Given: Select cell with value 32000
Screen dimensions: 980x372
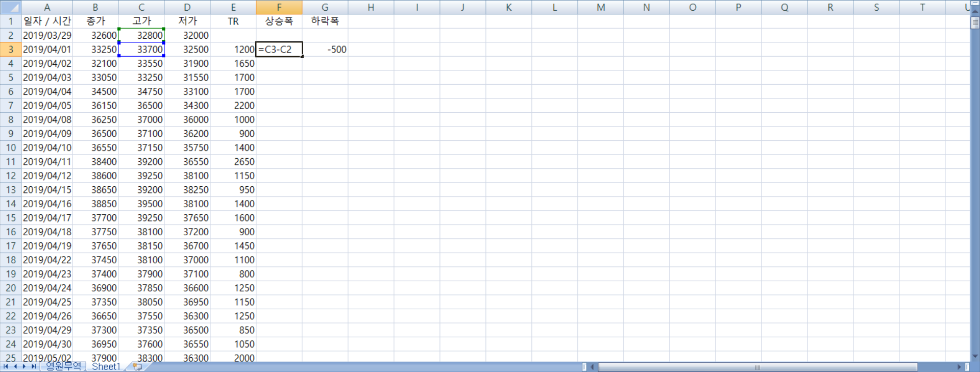Looking at the screenshot, I should pos(187,35).
